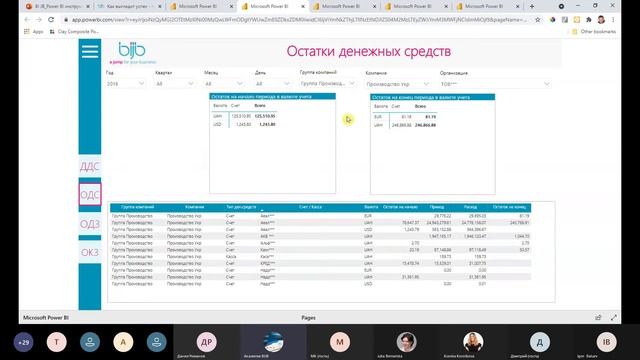The width and height of the screenshot is (640, 360).
Task: Click the bijb logo
Action: click(132, 53)
